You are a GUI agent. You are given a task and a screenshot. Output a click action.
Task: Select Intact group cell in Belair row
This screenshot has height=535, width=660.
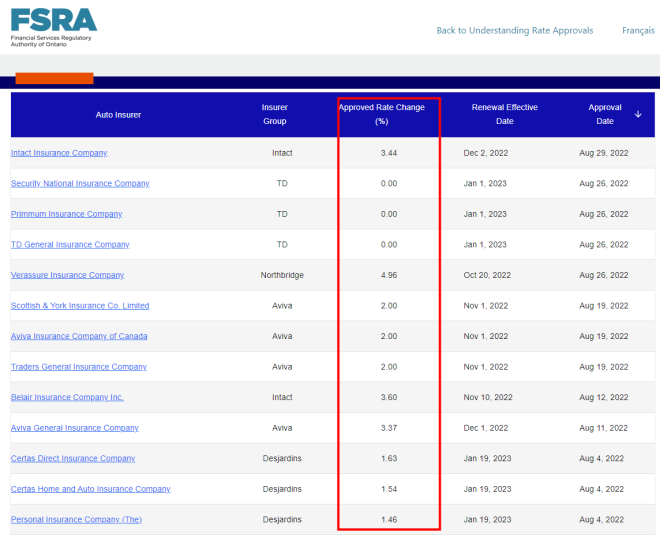(282, 397)
